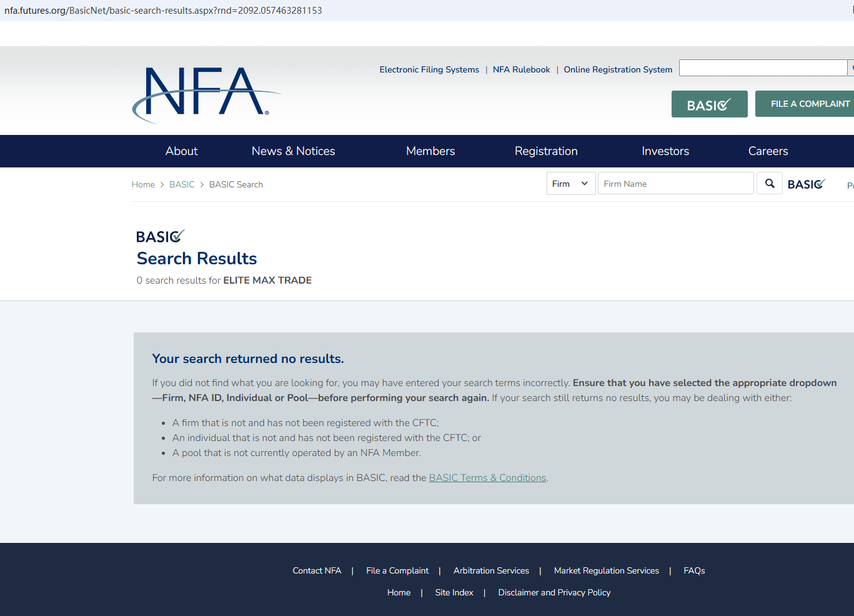Image resolution: width=854 pixels, height=616 pixels.
Task: Open the About menu
Action: (182, 151)
